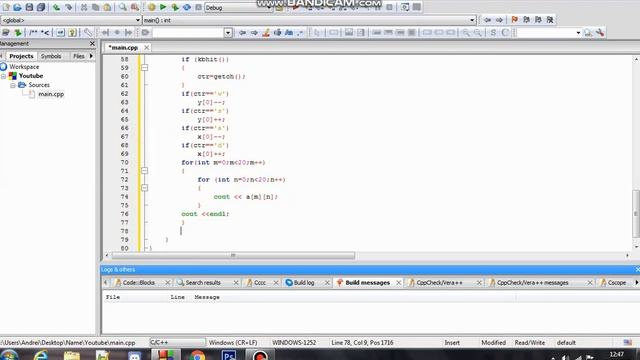Open a file with the folder icon

click(x=18, y=7)
